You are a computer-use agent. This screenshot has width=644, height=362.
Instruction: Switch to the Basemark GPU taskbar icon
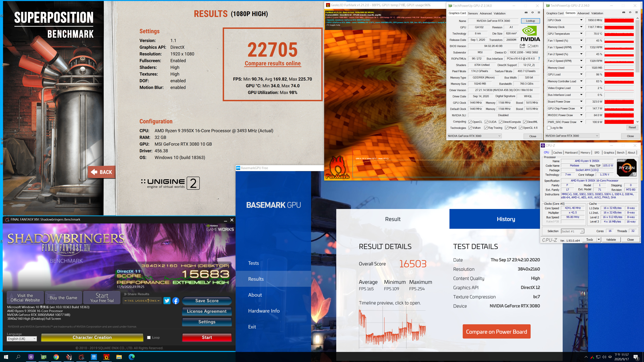pyautogui.click(x=94, y=357)
